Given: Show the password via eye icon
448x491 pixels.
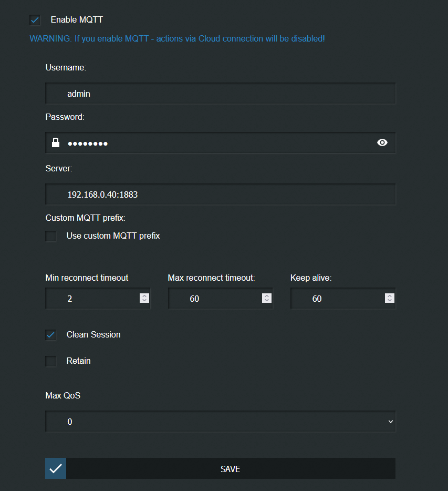Looking at the screenshot, I should pos(382,143).
